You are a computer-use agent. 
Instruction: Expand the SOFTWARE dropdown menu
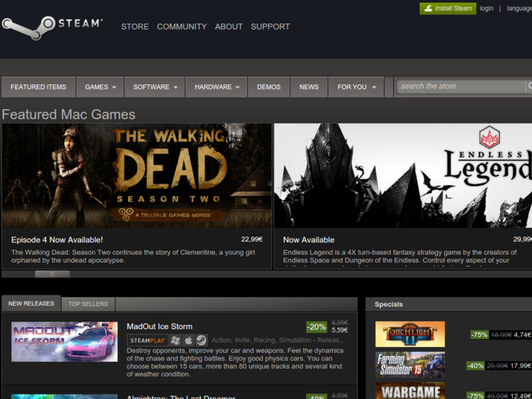pos(155,87)
